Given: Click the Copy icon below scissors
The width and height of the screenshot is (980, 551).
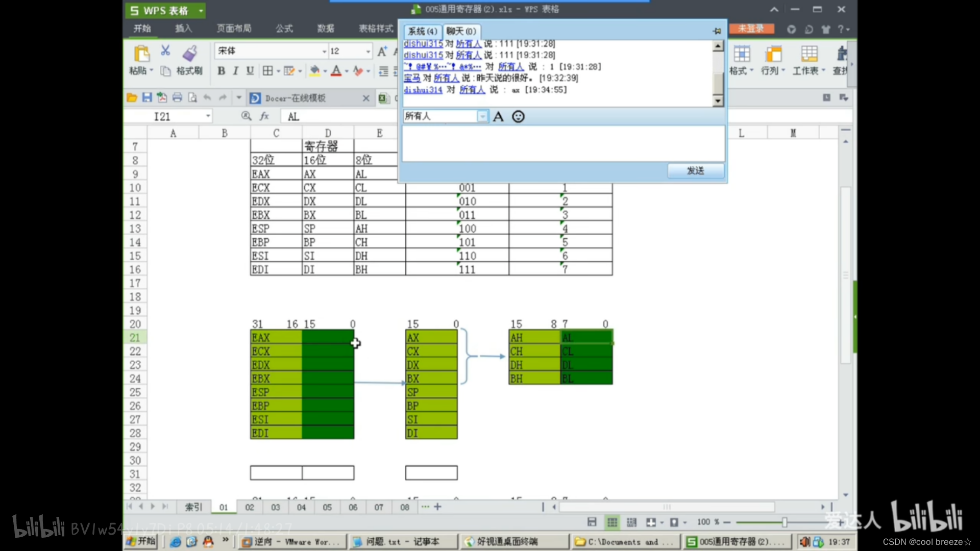Looking at the screenshot, I should (x=165, y=71).
